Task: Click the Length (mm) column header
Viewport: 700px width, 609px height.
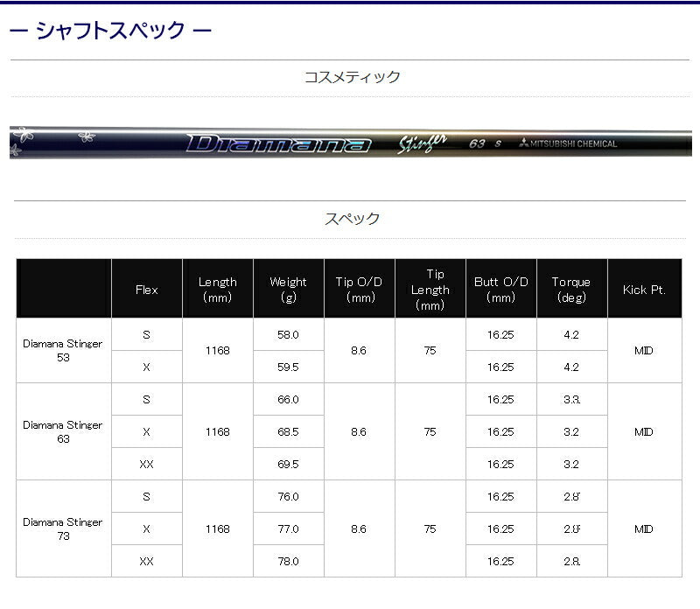Action: [x=217, y=289]
